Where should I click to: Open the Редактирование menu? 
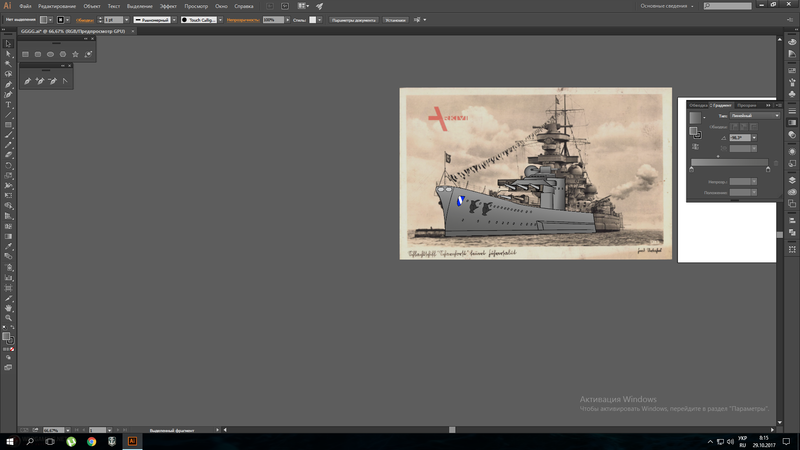[x=57, y=6]
